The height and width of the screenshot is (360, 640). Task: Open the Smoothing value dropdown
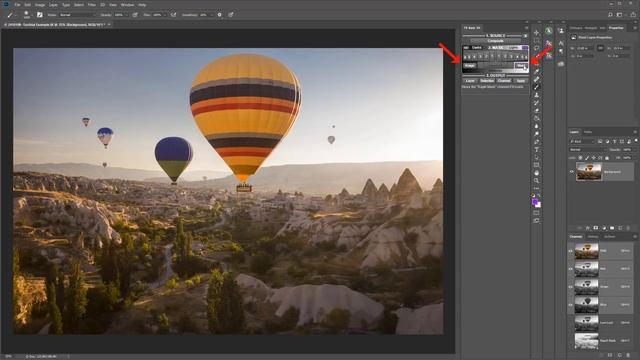click(211, 15)
